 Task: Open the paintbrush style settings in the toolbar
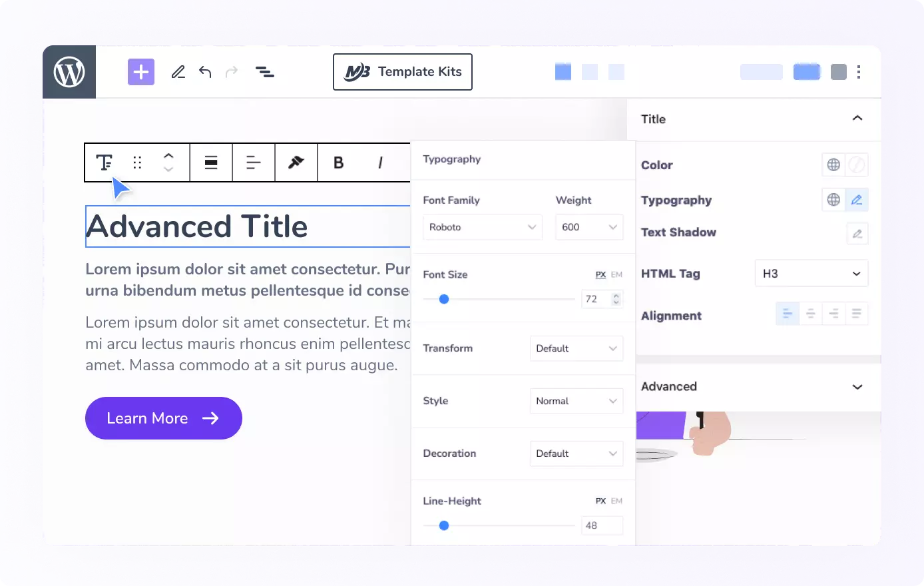[296, 162]
